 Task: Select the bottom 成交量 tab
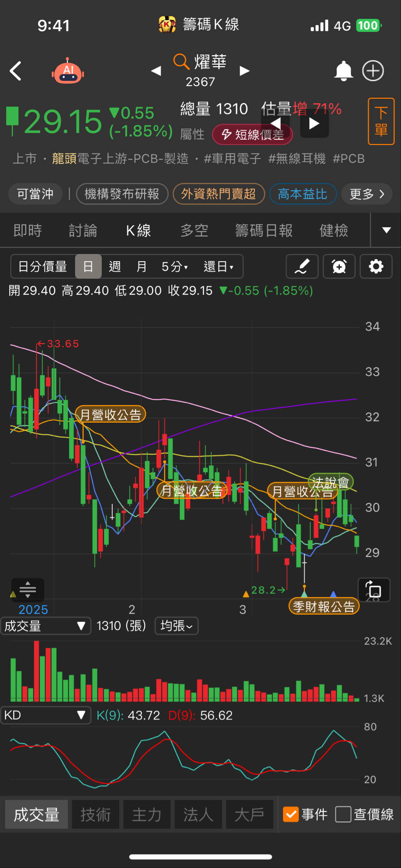[36, 814]
